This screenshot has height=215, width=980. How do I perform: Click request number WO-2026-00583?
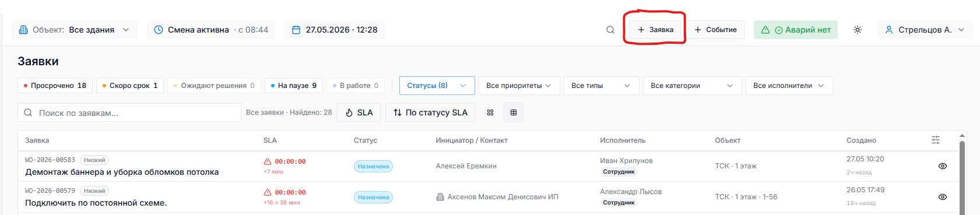click(50, 160)
